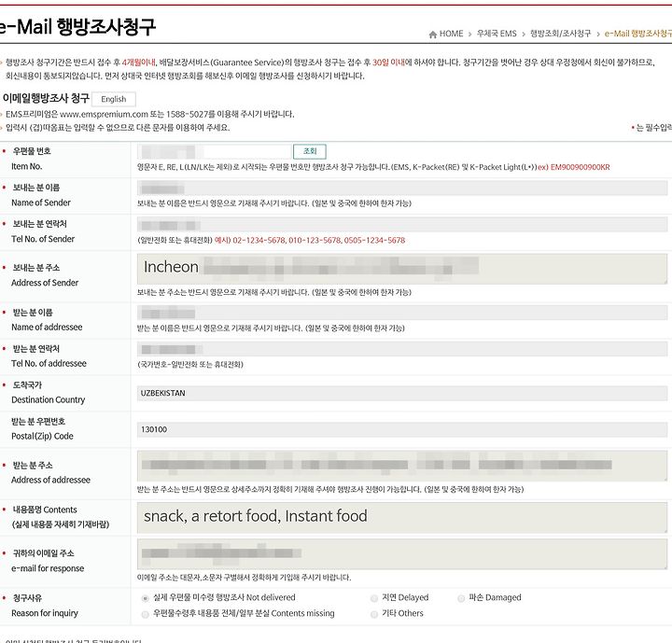672x643 pixels.
Task: Select 기타 Others radio option
Action: (374, 614)
